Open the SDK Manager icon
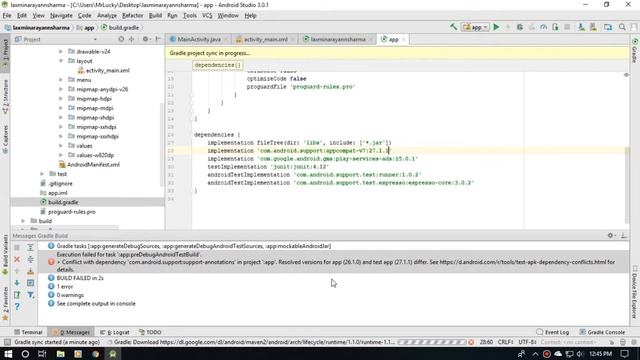This screenshot has width=640, height=360. click(x=593, y=27)
